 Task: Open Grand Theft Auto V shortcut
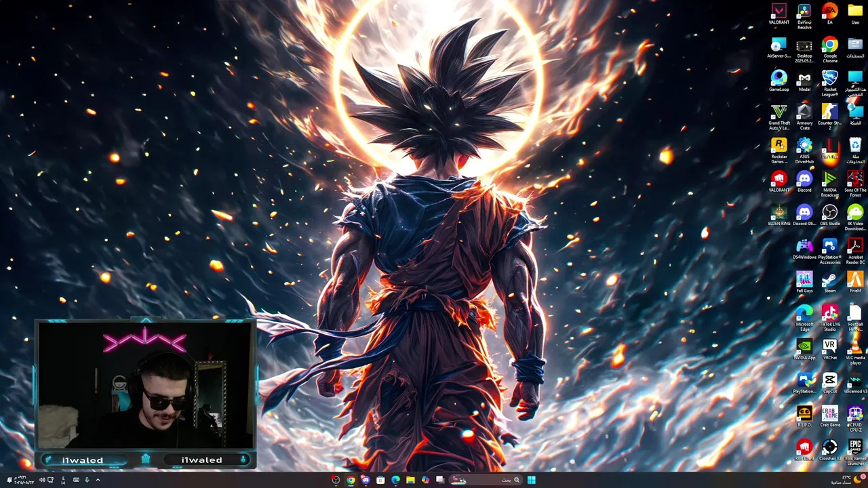tap(778, 117)
